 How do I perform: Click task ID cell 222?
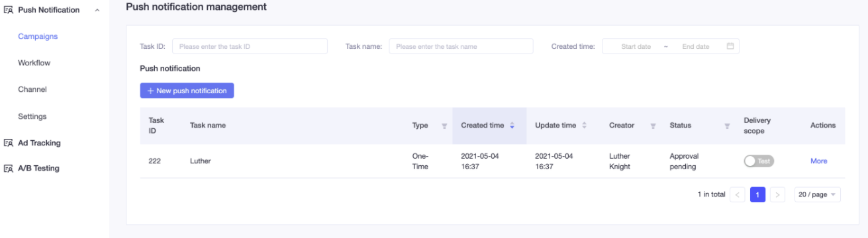coord(155,161)
